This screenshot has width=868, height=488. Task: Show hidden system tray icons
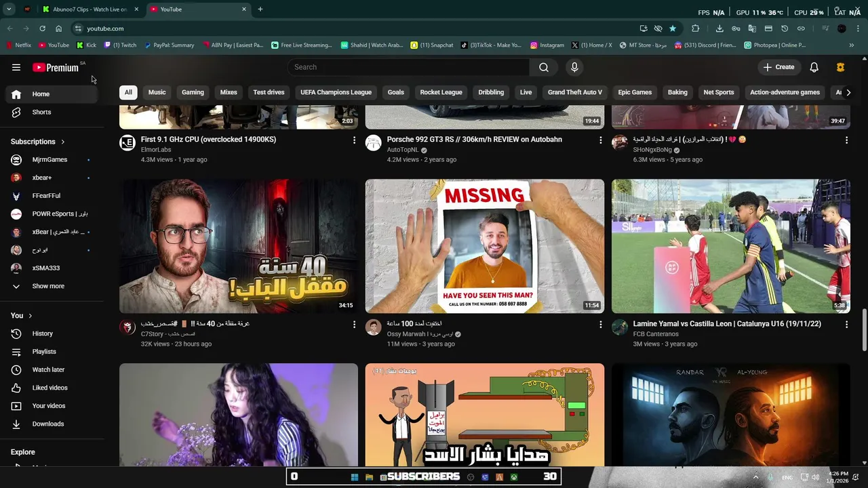coord(755,477)
